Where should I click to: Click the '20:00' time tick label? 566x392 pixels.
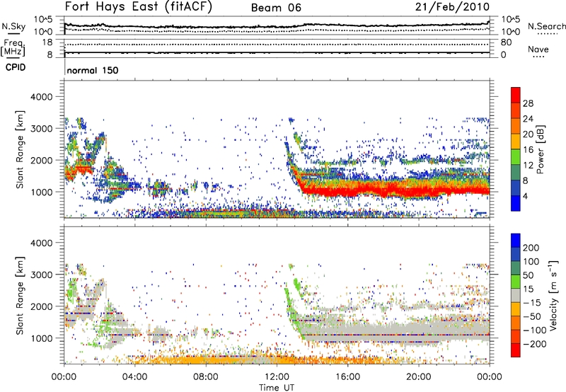(x=418, y=377)
